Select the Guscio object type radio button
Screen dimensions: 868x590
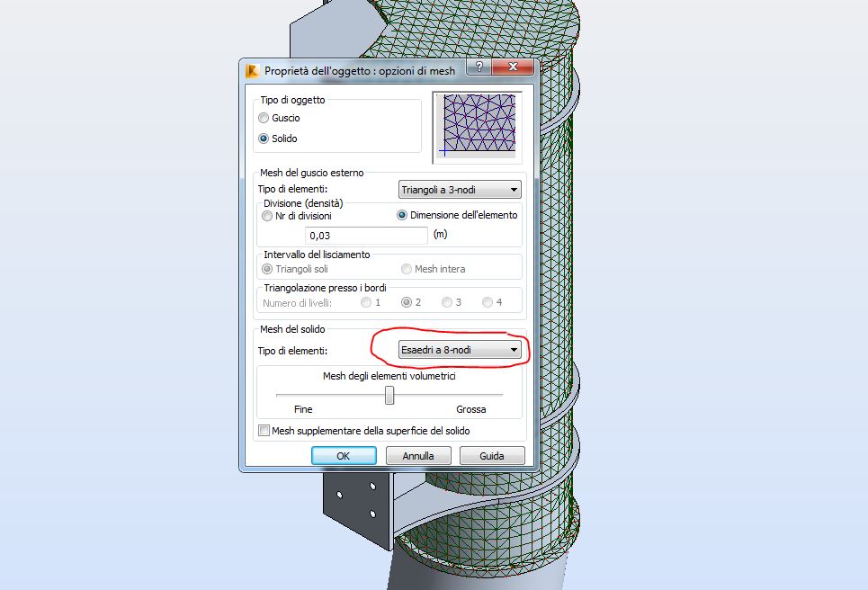(x=264, y=118)
